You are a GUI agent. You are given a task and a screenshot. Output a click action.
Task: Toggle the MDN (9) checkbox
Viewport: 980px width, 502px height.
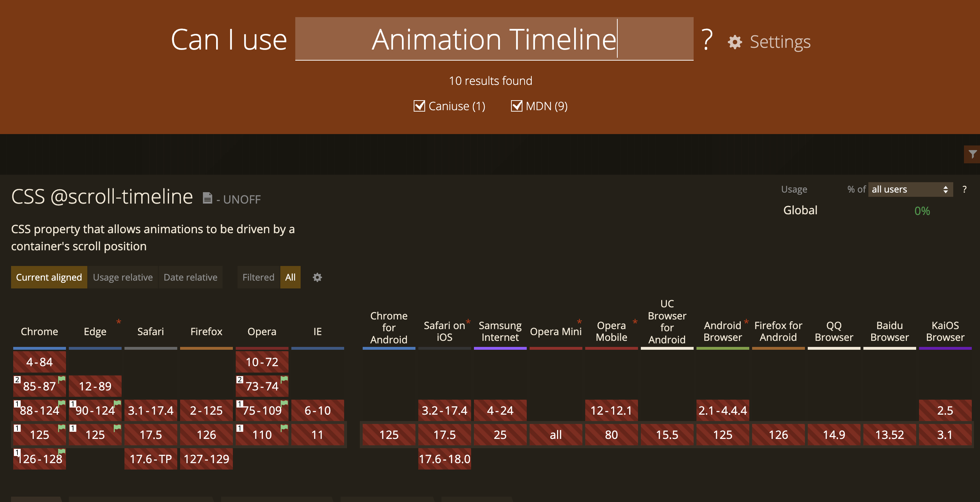tap(517, 106)
